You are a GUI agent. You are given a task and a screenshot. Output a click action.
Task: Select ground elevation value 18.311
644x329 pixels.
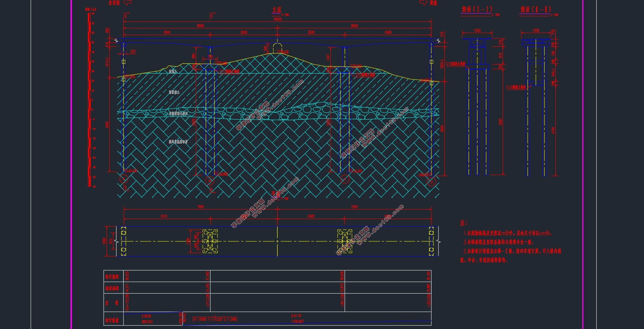click(127, 288)
